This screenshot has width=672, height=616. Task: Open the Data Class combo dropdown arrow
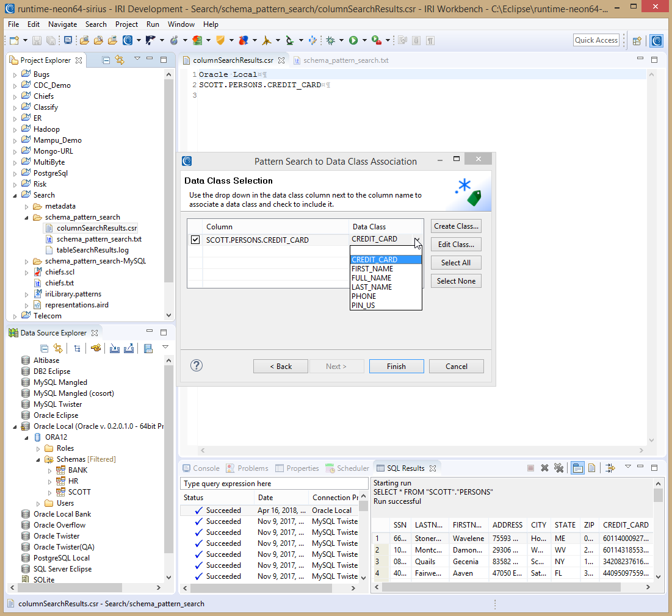click(417, 240)
